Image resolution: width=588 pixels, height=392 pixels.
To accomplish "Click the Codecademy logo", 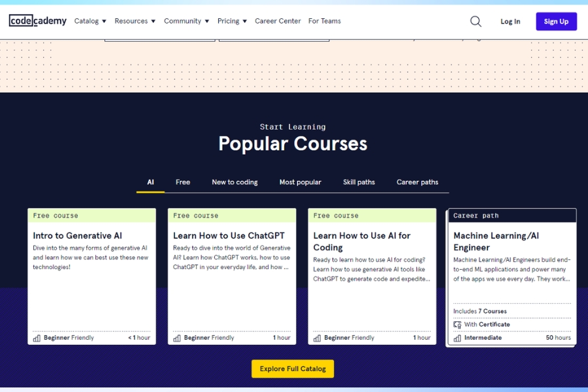I will (37, 21).
